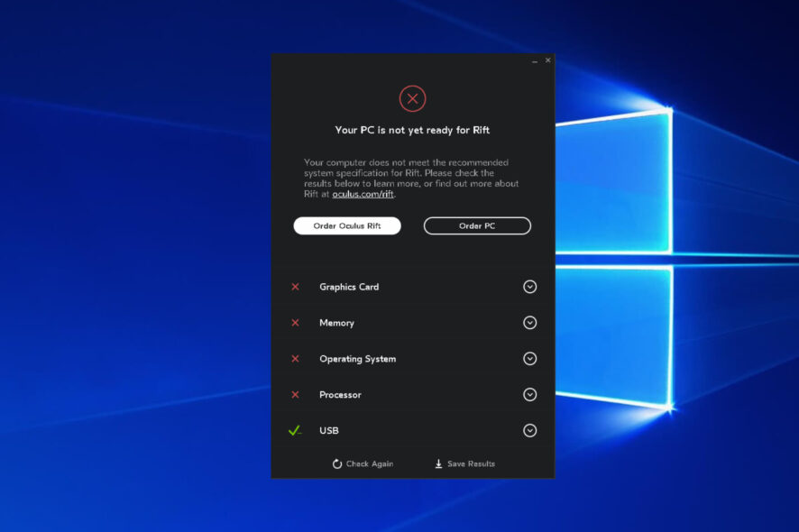This screenshot has height=532, width=799.
Task: Select the Check Again text
Action: [370, 463]
